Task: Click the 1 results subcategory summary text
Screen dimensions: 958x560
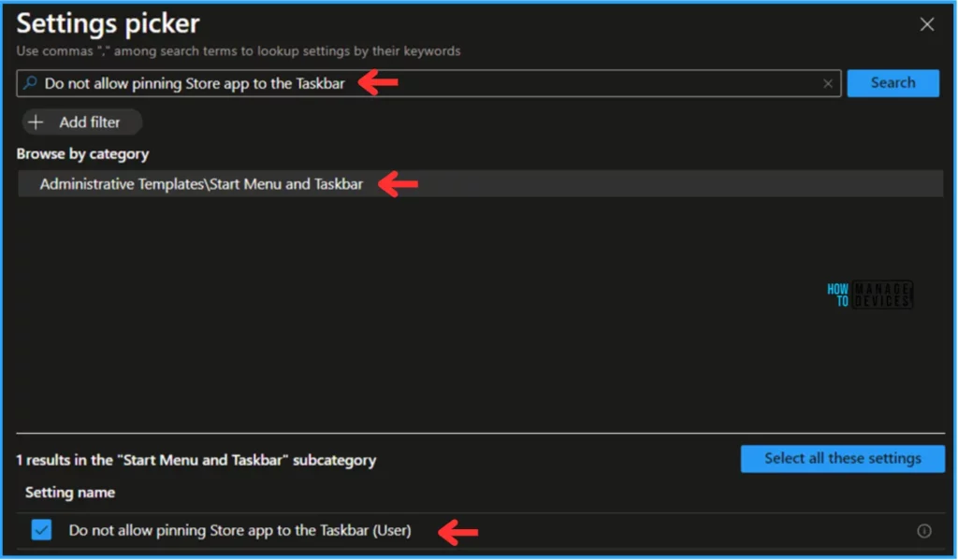Action: pyautogui.click(x=196, y=460)
